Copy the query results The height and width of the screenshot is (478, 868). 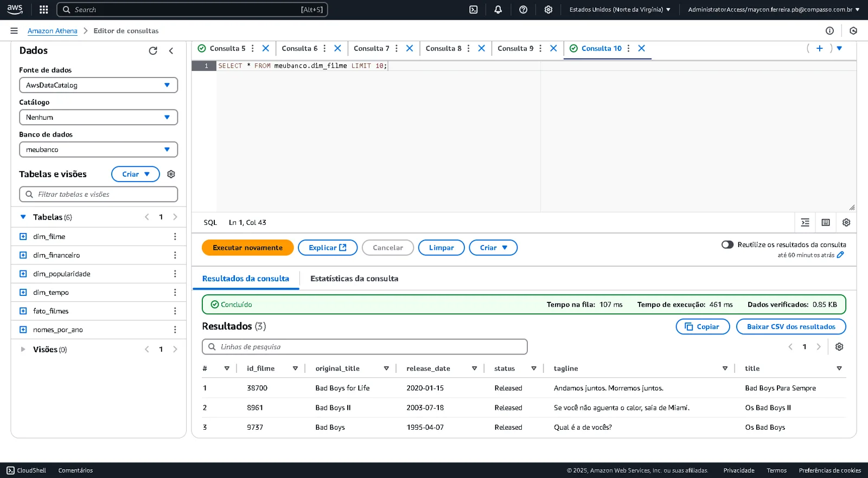[703, 327]
